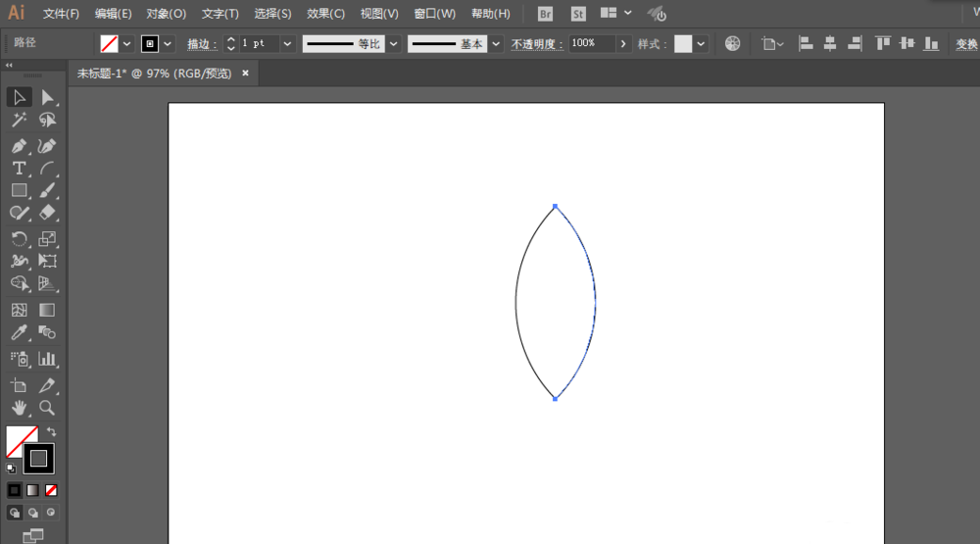Click the Stroke color box in toolbox
Screen dimensions: 980x544
pos(39,459)
